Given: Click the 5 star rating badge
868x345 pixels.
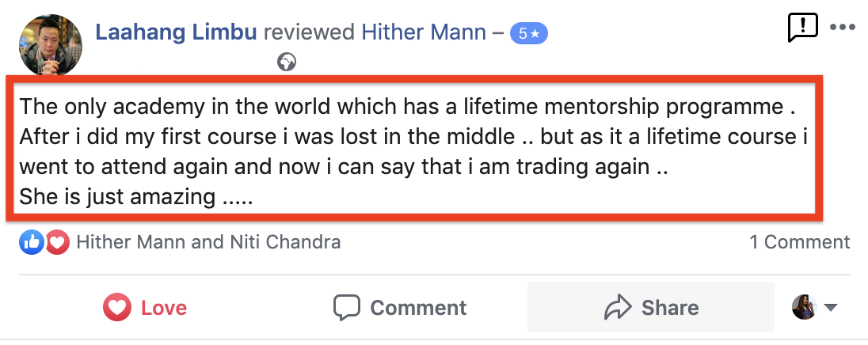Looking at the screenshot, I should 529,34.
